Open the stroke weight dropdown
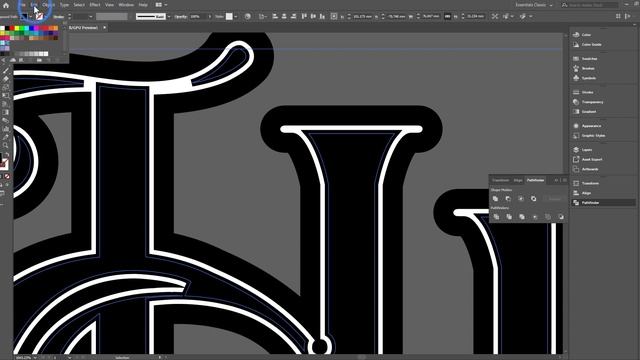640x360 pixels. 91,17
